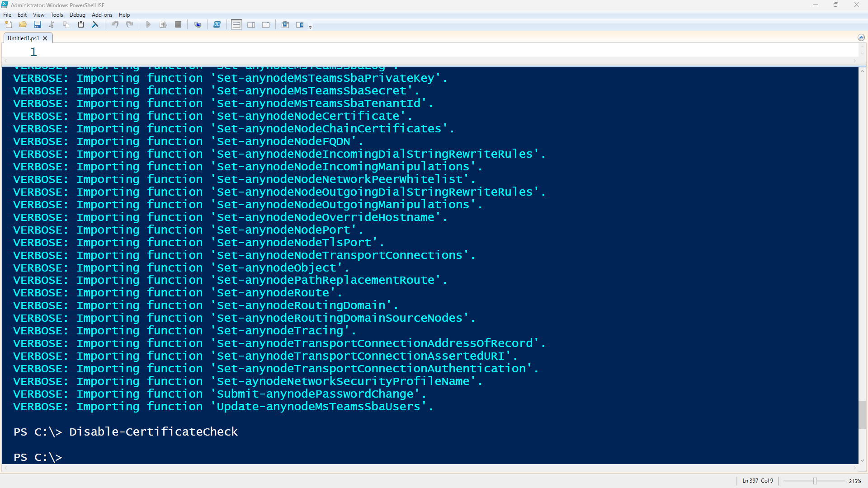The image size is (868, 488).
Task: Click the Untitled1.ps1 tab
Action: point(22,38)
